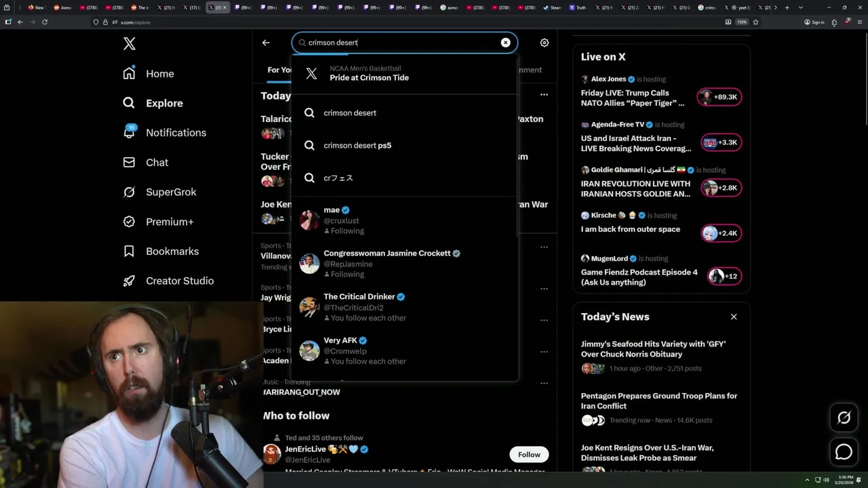This screenshot has height=488, width=868.
Task: Open Joe Kent Resigns news story
Action: 647,453
